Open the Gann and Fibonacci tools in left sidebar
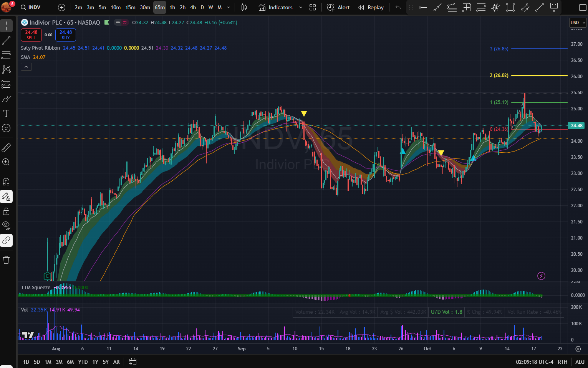 [6, 55]
